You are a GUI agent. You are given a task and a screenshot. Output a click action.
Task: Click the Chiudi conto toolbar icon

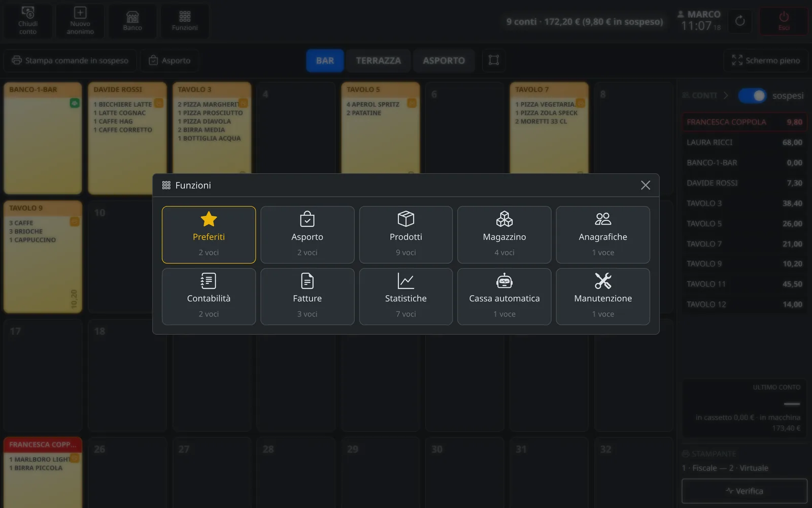28,21
